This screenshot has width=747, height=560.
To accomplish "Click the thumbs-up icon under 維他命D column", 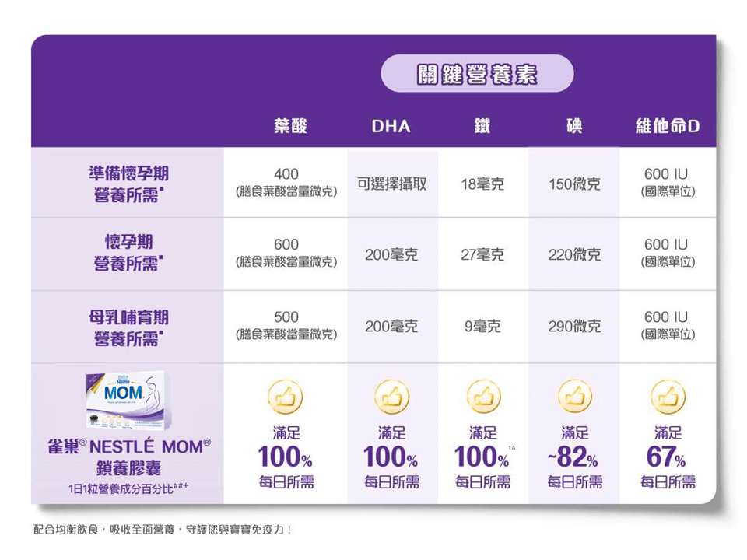I will click(x=668, y=397).
